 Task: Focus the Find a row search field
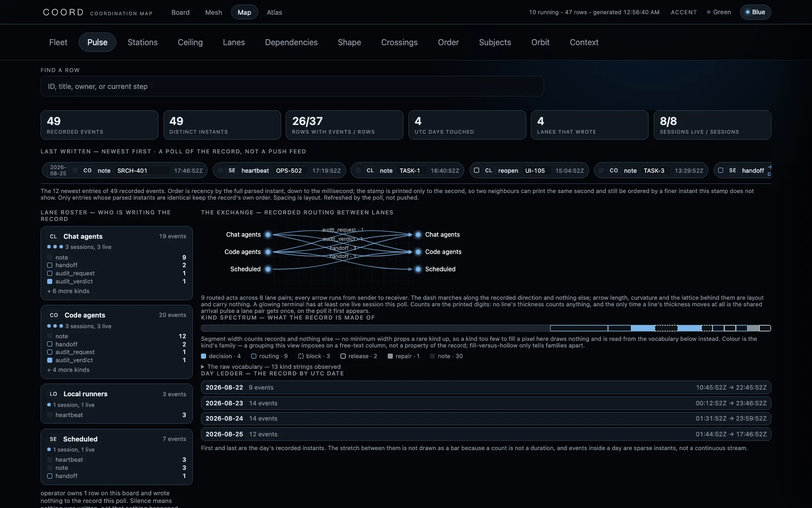(292, 86)
